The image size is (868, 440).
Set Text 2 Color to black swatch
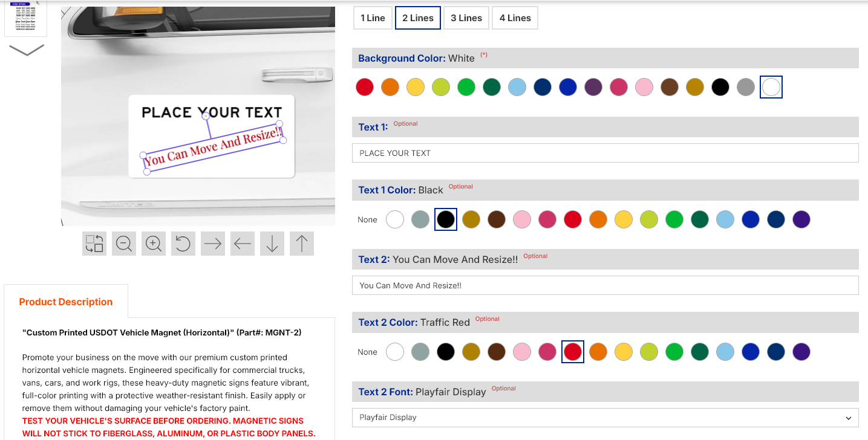point(446,352)
